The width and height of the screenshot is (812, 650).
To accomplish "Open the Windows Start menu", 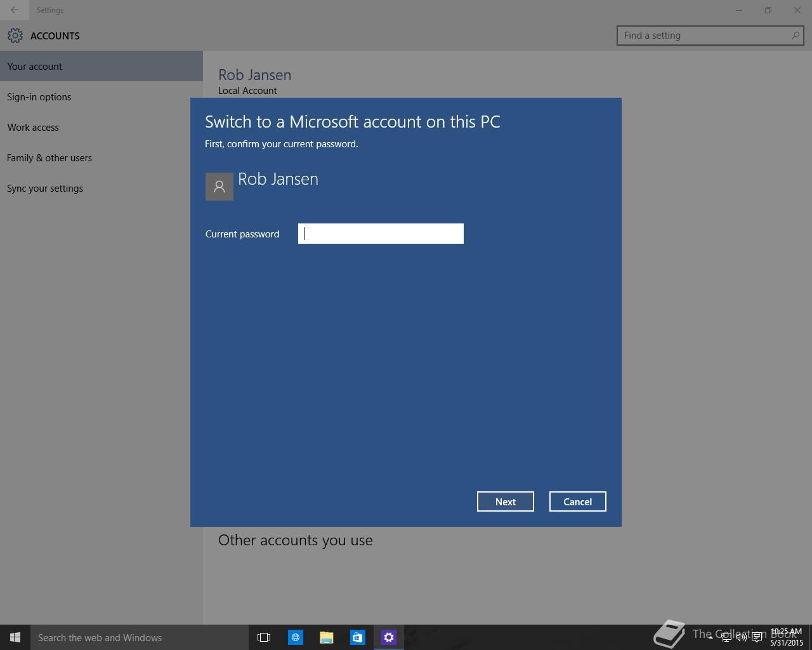I will click(15, 637).
